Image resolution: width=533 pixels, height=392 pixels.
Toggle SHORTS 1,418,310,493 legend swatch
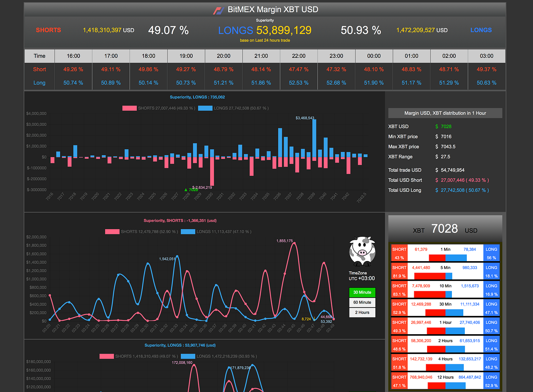point(107,356)
